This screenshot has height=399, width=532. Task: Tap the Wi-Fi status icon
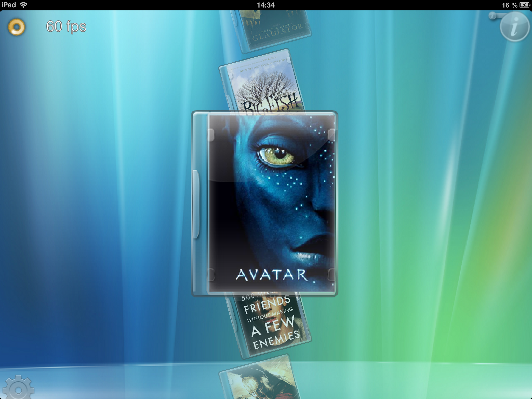24,5
